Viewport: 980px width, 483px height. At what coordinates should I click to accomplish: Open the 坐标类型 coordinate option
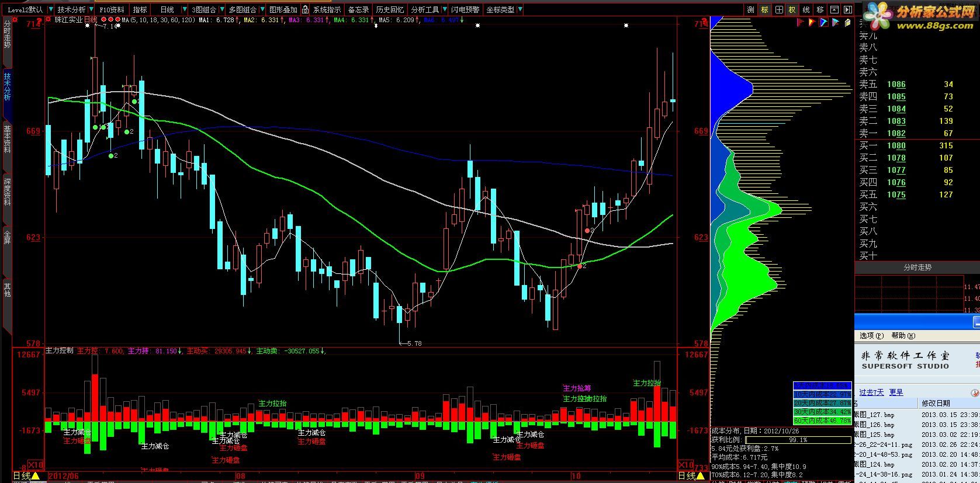click(x=500, y=10)
